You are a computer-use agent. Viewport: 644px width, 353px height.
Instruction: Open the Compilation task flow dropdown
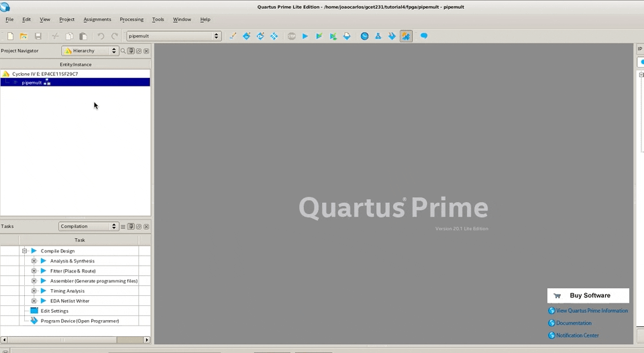pyautogui.click(x=89, y=226)
